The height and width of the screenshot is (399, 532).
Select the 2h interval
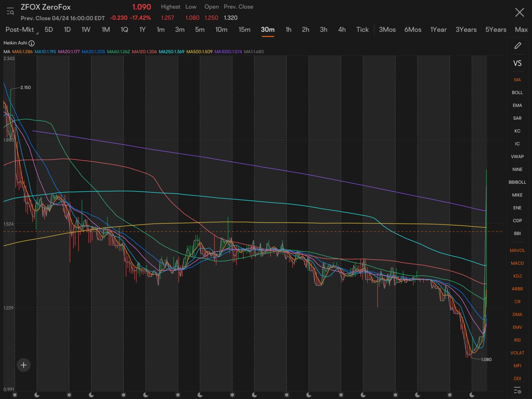[x=306, y=30]
